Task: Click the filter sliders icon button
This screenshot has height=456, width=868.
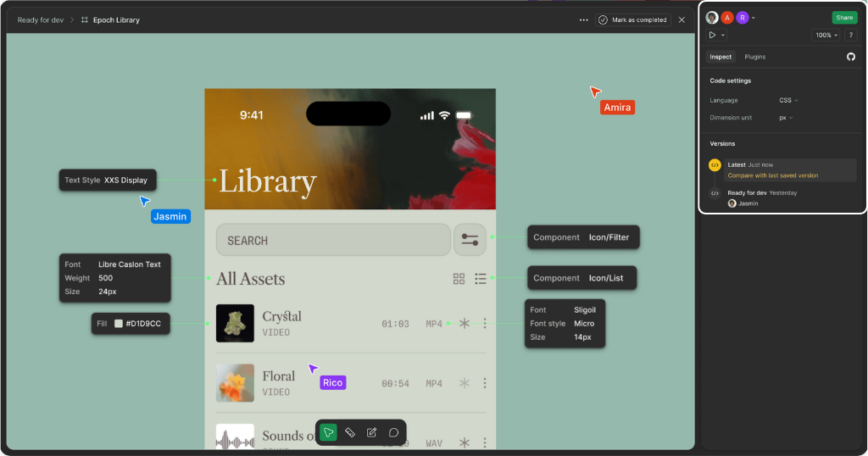Action: [x=470, y=240]
